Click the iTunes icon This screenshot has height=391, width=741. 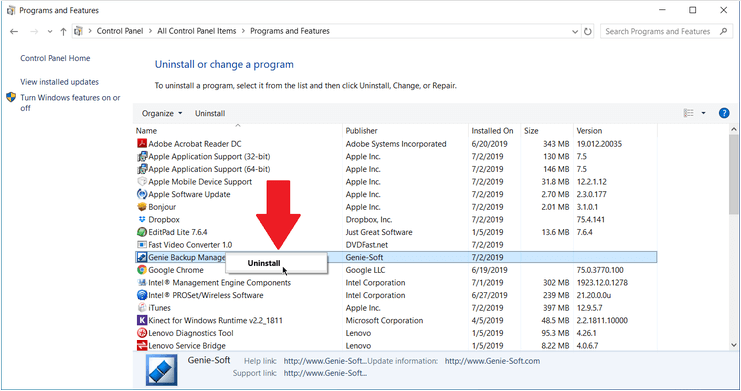pyautogui.click(x=141, y=308)
